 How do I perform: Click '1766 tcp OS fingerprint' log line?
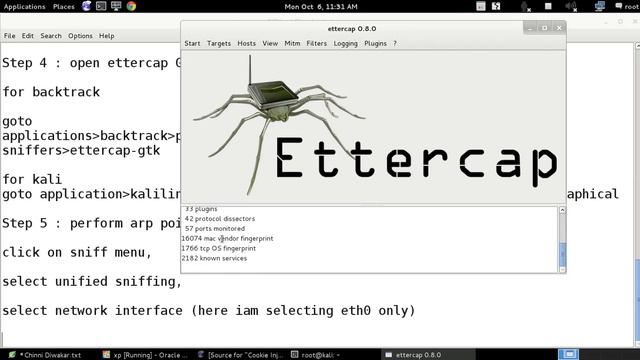tap(219, 248)
